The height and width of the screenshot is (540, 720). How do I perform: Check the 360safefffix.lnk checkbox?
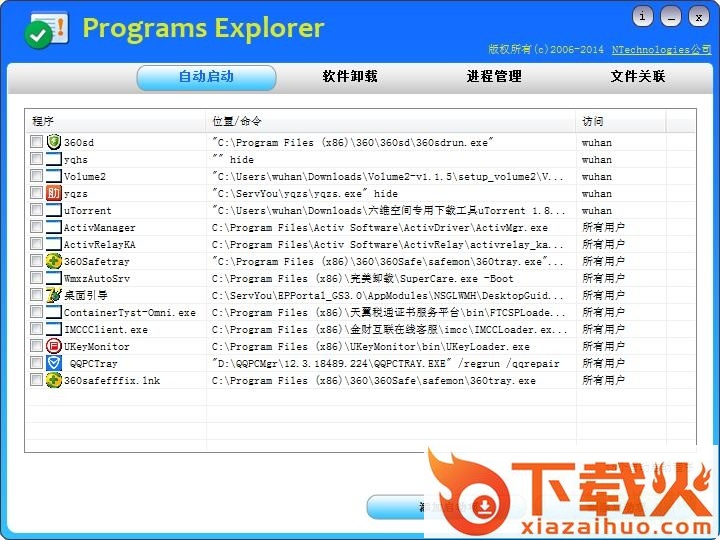click(x=36, y=379)
